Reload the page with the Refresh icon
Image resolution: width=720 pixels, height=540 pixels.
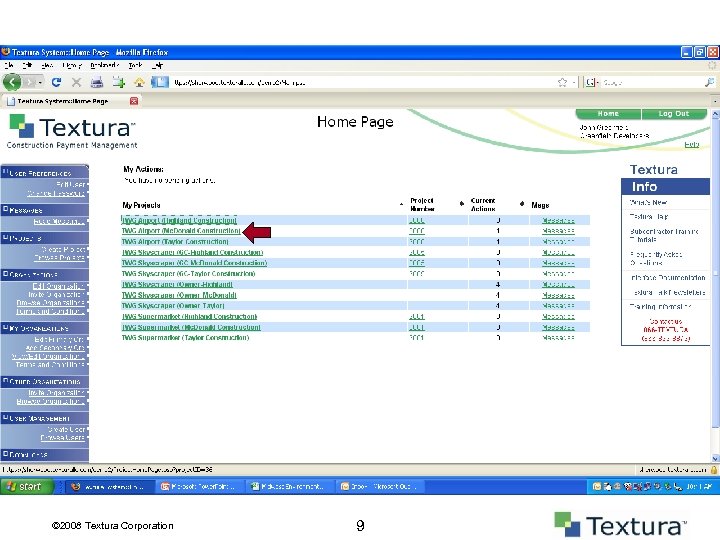56,82
